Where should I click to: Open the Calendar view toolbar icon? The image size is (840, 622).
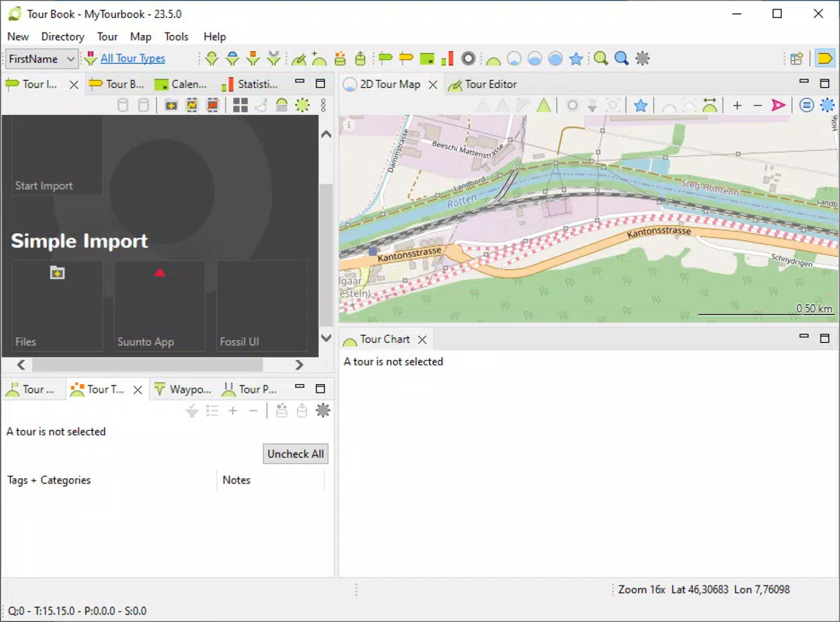pos(427,58)
